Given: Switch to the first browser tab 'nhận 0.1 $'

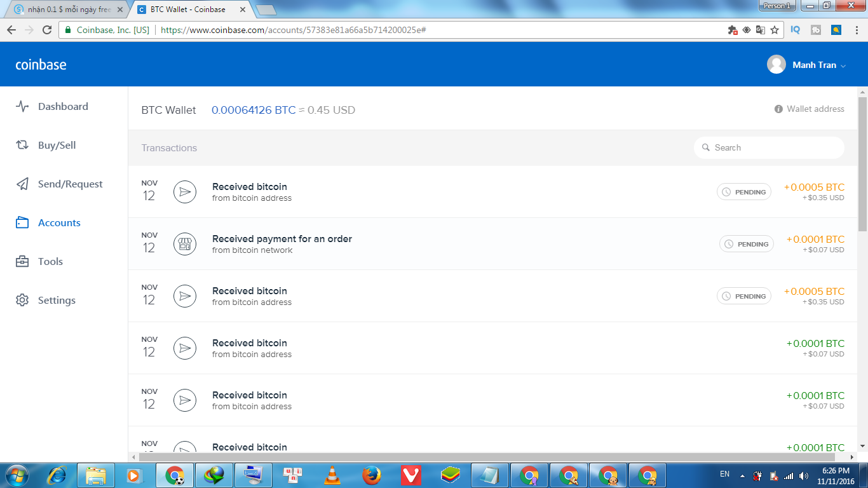Looking at the screenshot, I should coord(69,10).
